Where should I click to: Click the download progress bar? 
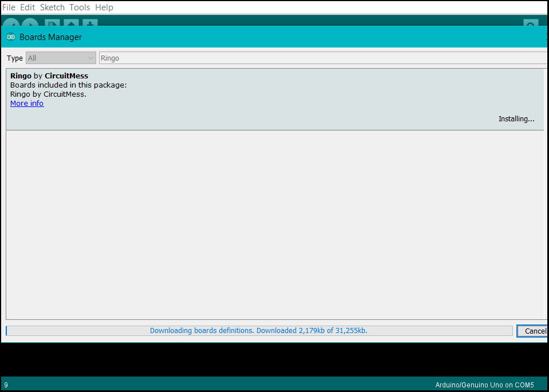[x=259, y=331]
